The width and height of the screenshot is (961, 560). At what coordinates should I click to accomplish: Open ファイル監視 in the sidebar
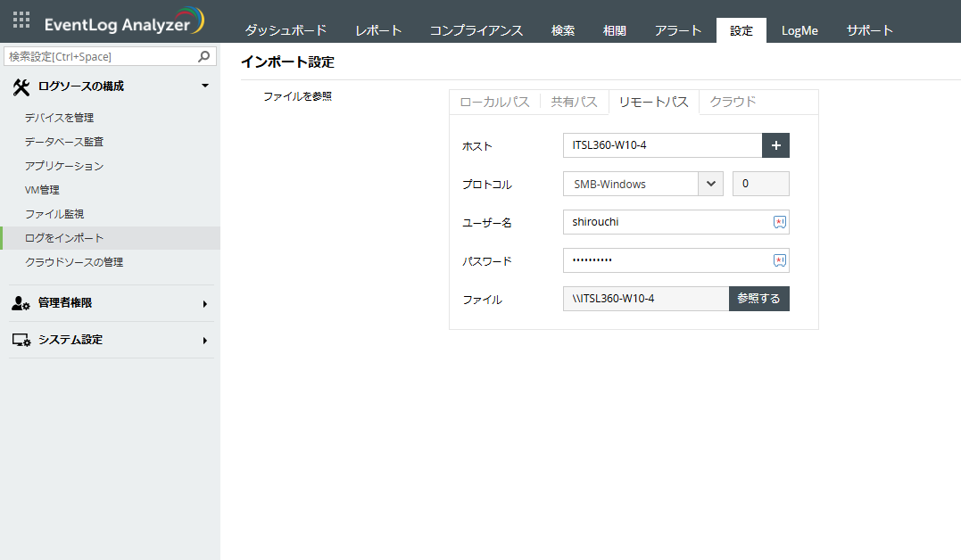[x=54, y=214]
